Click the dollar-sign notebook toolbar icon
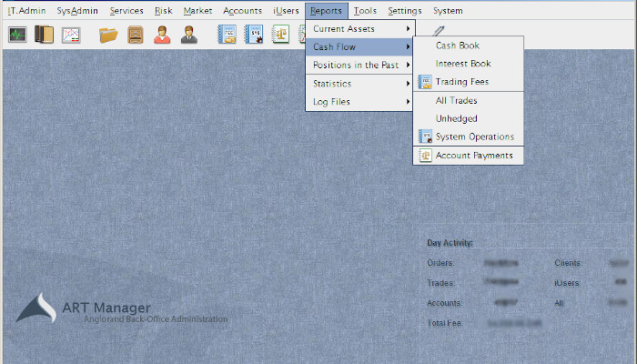Image resolution: width=637 pixels, height=364 pixels. [x=254, y=35]
